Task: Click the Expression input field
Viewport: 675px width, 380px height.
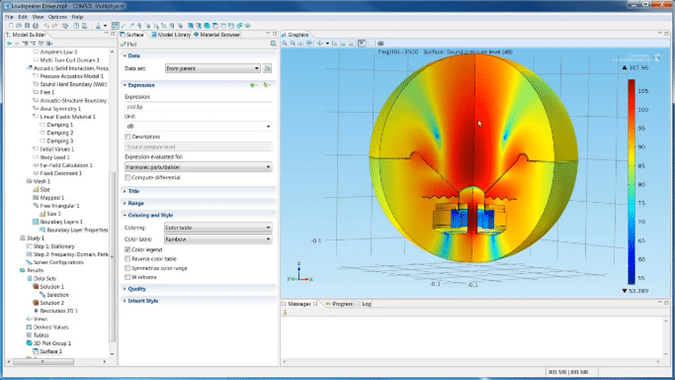Action: [x=198, y=106]
